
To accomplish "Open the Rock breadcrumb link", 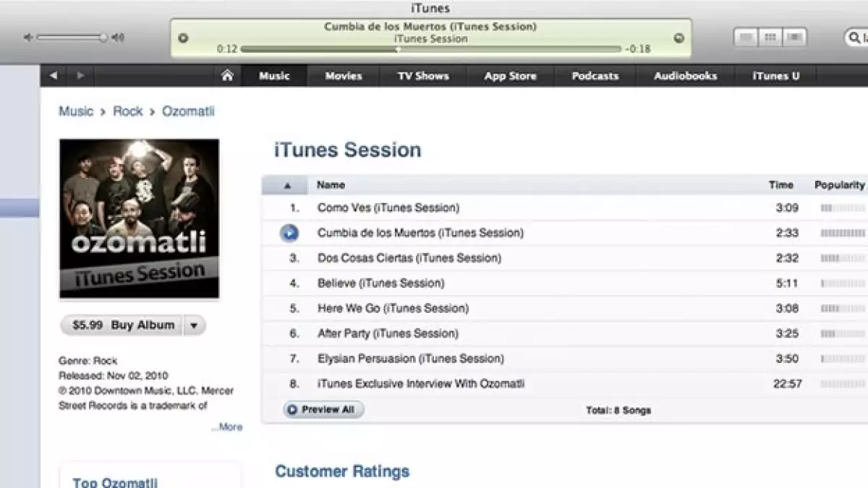I will point(128,111).
